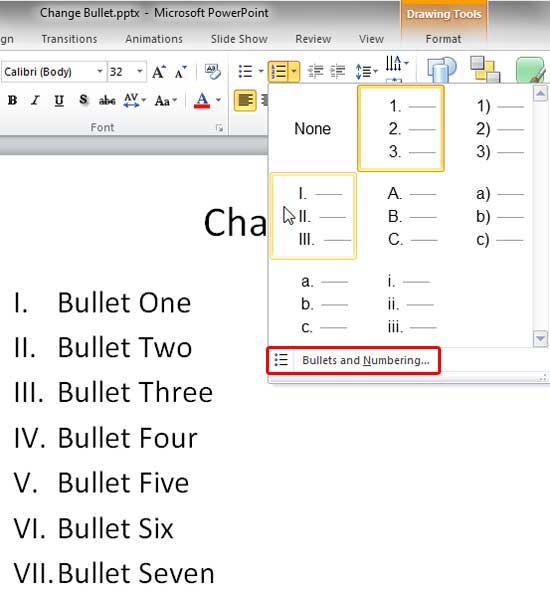Decrease font size with small A
550x595 pixels.
coord(180,72)
